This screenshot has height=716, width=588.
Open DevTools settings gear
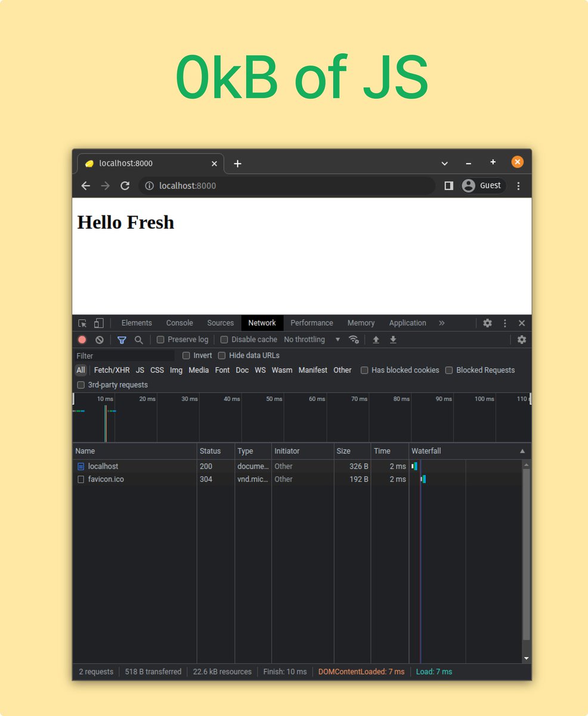click(x=487, y=323)
